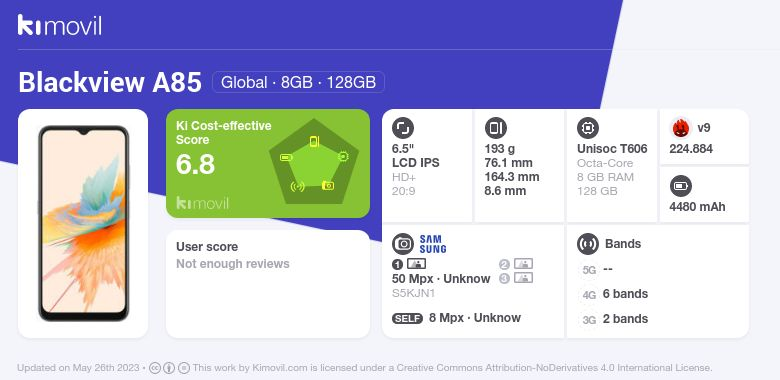The height and width of the screenshot is (380, 780).
Task: Click the User score card
Action: click(x=268, y=284)
